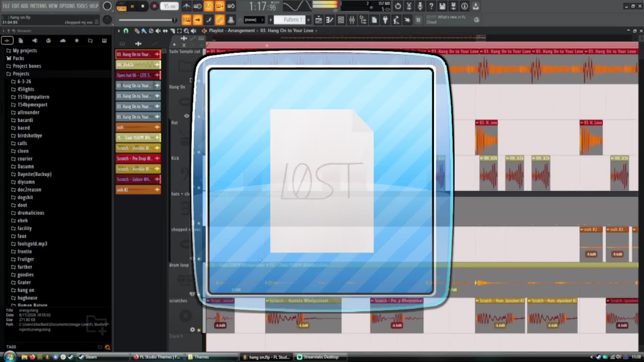
Task: Open the EDIT menu
Action: (15, 6)
